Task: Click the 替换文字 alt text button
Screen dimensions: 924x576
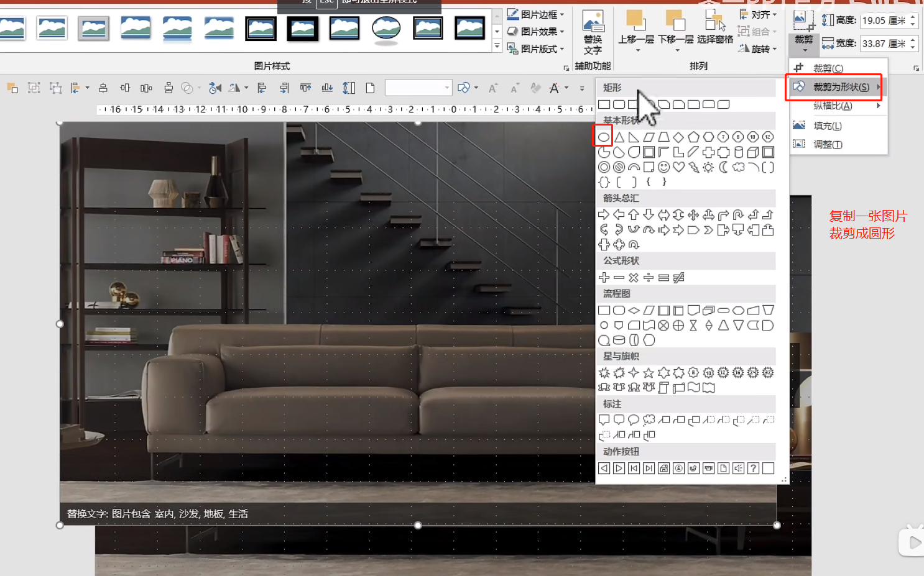Action: [x=593, y=32]
